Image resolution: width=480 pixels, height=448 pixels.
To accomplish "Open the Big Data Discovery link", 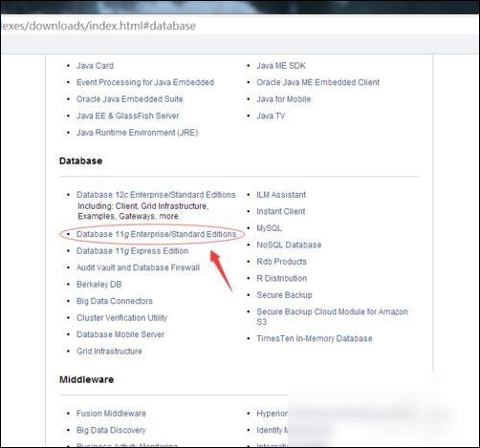I will pos(111,430).
